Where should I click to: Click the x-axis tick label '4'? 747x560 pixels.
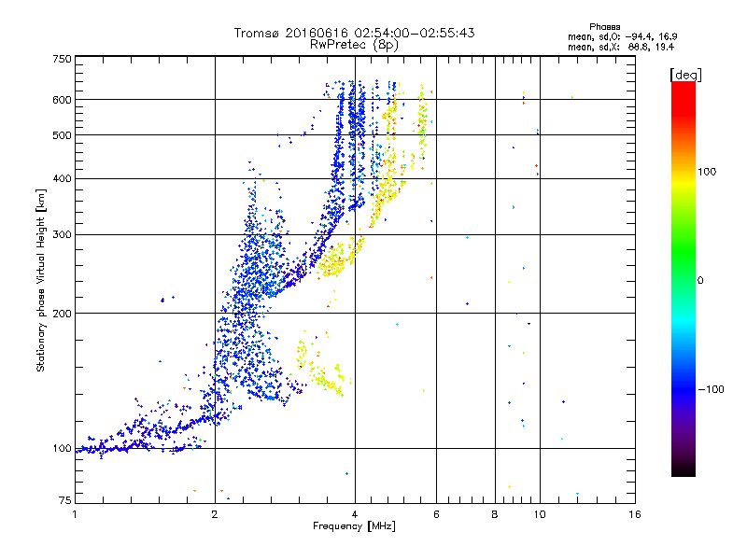[355, 514]
